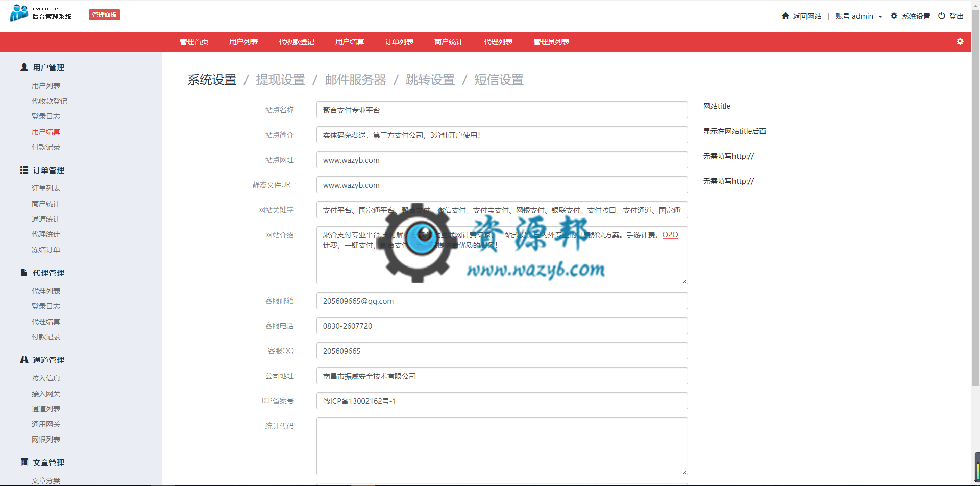This screenshot has width=980, height=486.
Task: Open sidebar 用户列表 under 用户管理
Action: 46,86
